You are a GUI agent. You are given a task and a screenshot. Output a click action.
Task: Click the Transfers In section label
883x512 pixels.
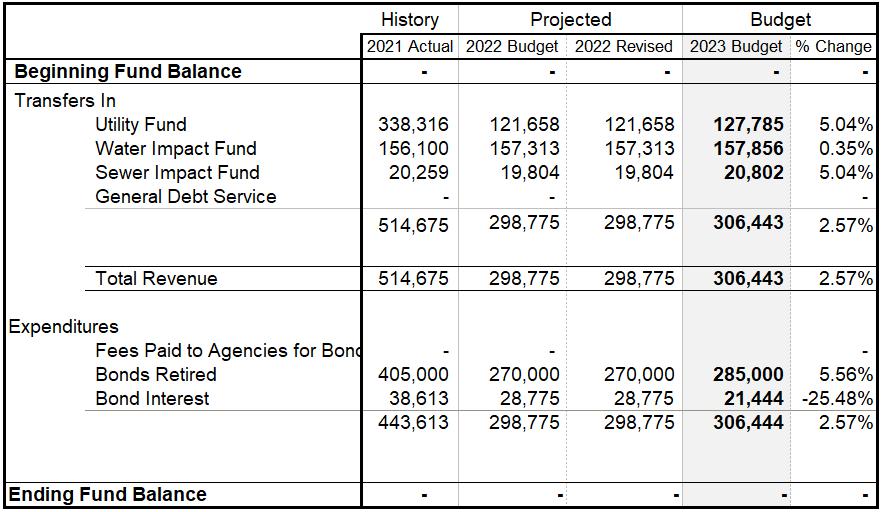click(x=64, y=101)
